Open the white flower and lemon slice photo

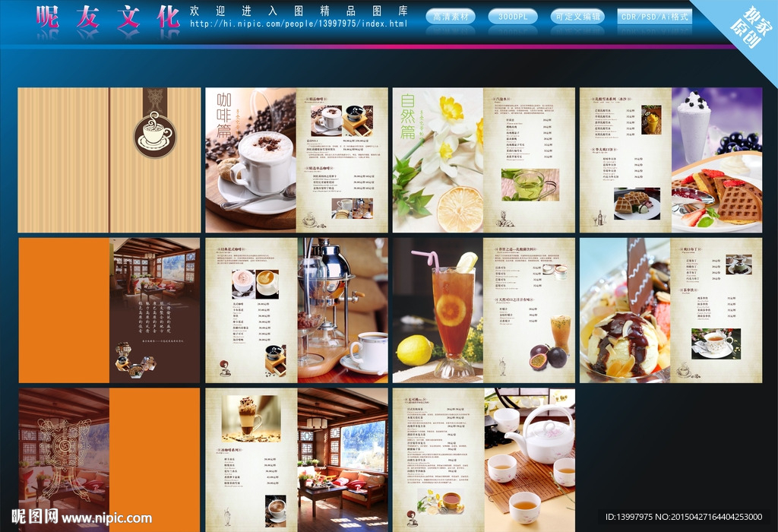pos(438,160)
